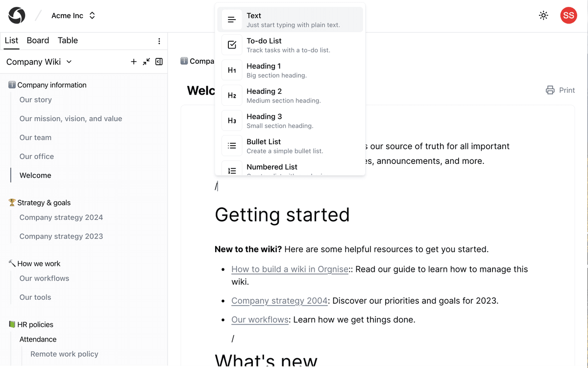Open the Remote work policy page
Image resolution: width=588 pixels, height=368 pixels.
point(64,354)
